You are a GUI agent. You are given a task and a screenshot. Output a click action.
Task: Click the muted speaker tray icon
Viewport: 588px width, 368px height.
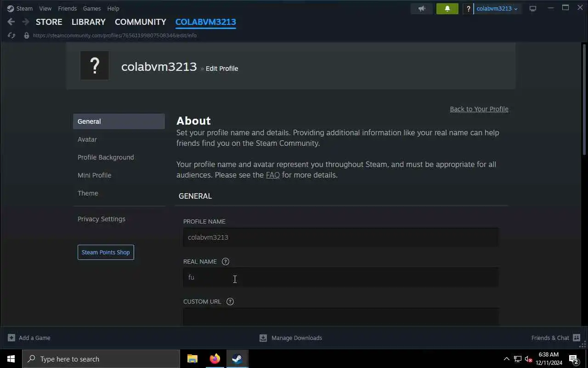[528, 359]
